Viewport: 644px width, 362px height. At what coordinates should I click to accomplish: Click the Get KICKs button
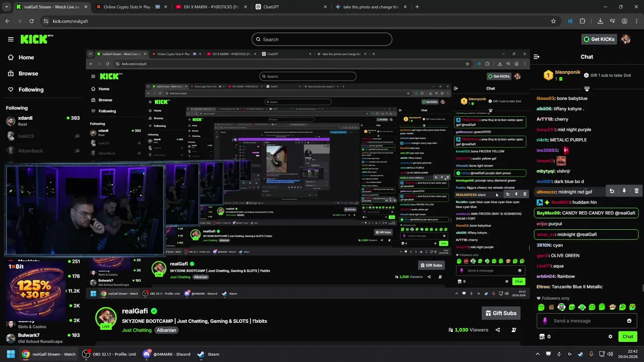tap(599, 39)
